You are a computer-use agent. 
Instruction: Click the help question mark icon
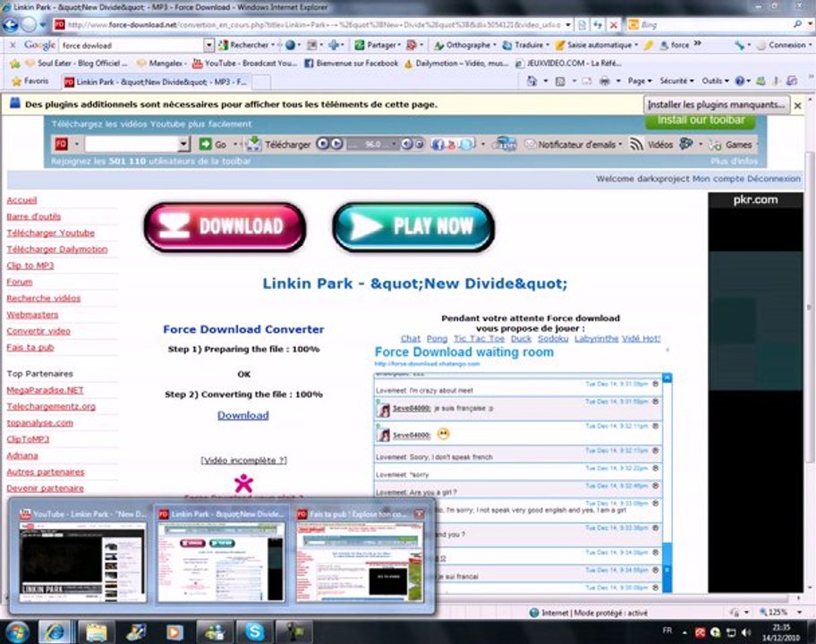point(739,81)
